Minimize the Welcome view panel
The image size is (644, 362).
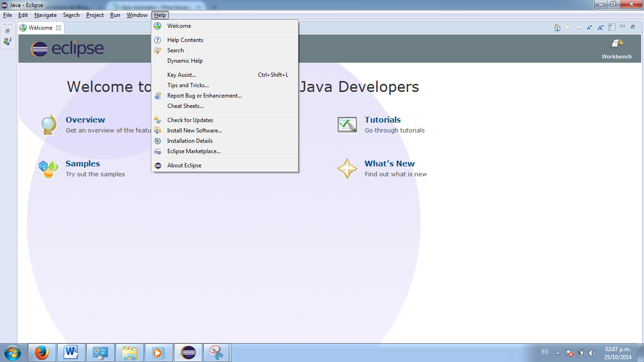pyautogui.click(x=622, y=26)
